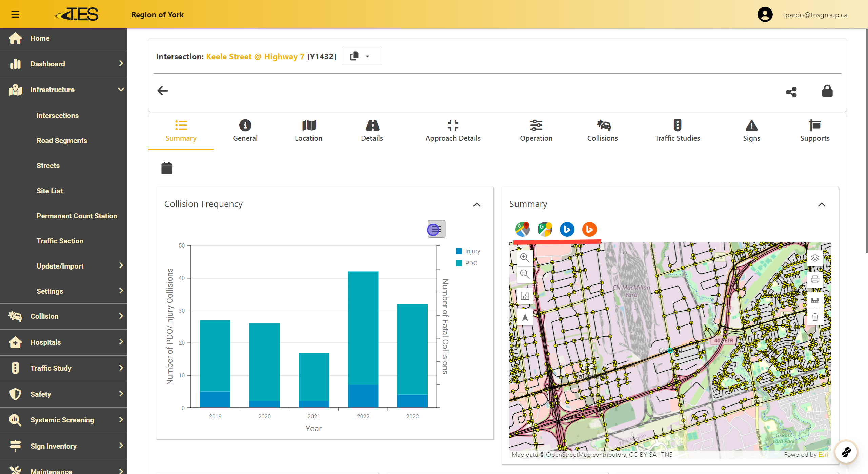The image size is (868, 474).
Task: Collapse the Collision Frequency panel
Action: [477, 204]
